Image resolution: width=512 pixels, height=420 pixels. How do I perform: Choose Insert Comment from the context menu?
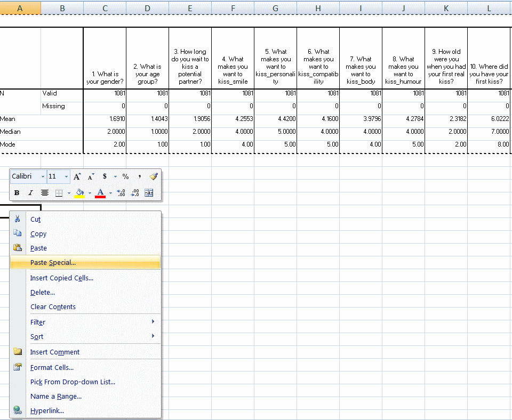coord(85,352)
